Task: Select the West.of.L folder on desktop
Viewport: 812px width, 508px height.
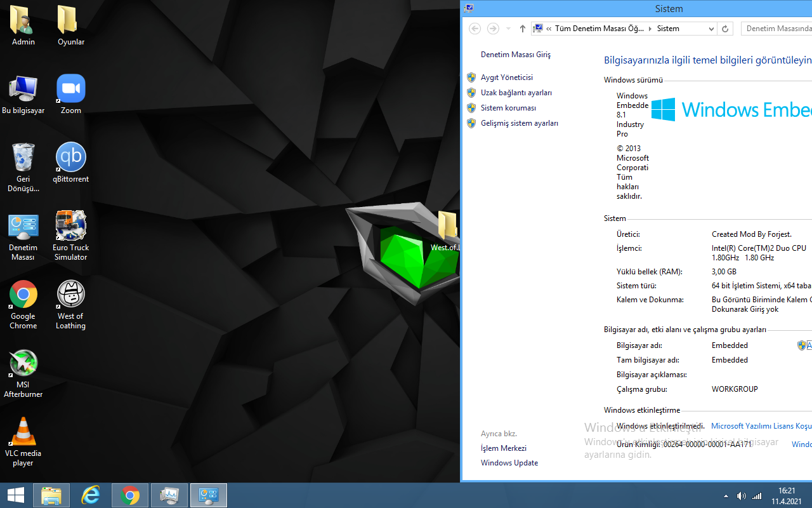Action: (446, 232)
